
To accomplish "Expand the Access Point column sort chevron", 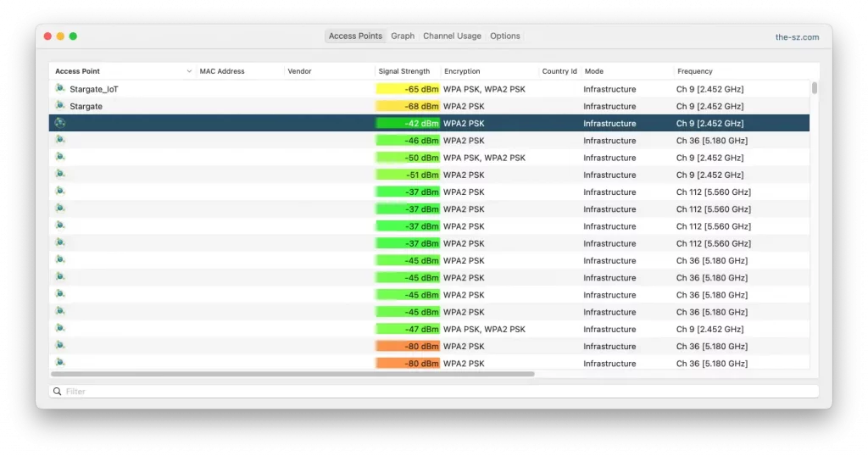I will click(189, 71).
